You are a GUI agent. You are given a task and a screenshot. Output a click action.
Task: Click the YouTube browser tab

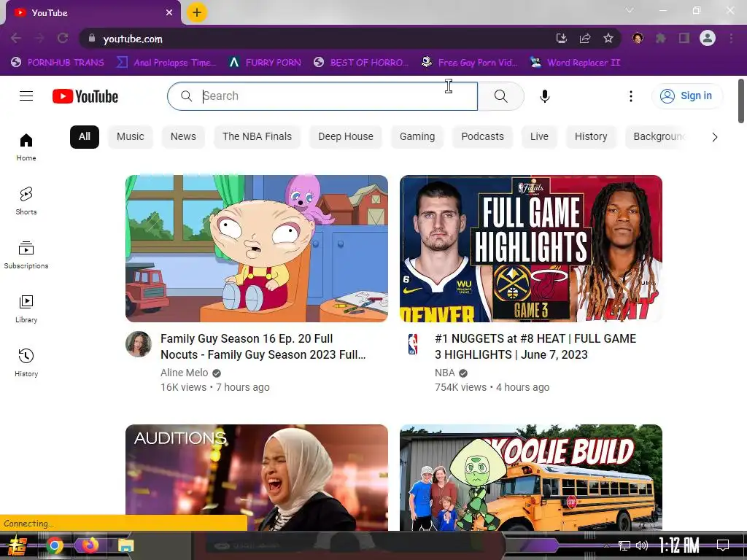tap(93, 13)
